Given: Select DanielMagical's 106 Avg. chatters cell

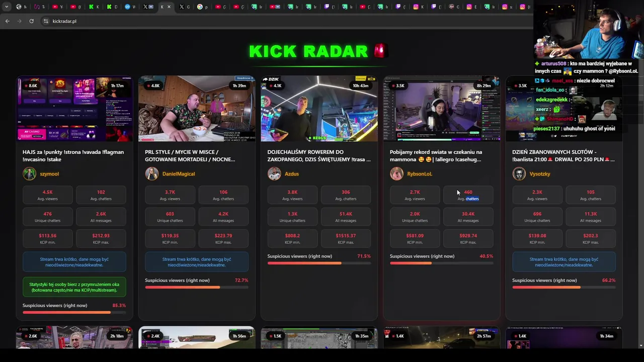Looking at the screenshot, I should (x=223, y=195).
